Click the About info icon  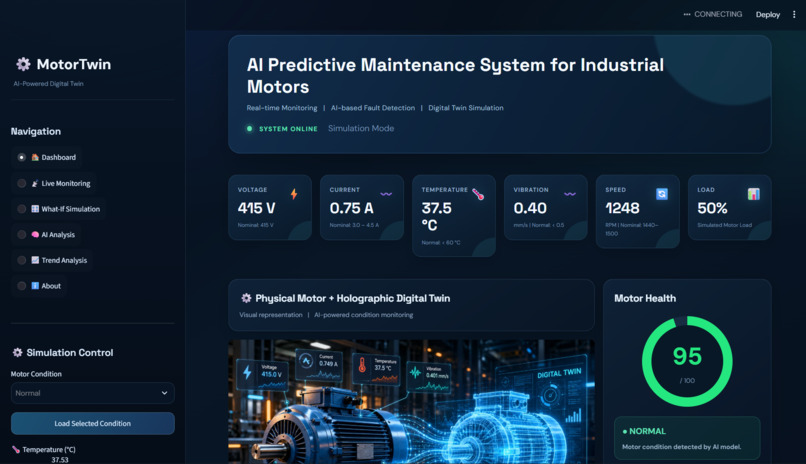click(35, 286)
